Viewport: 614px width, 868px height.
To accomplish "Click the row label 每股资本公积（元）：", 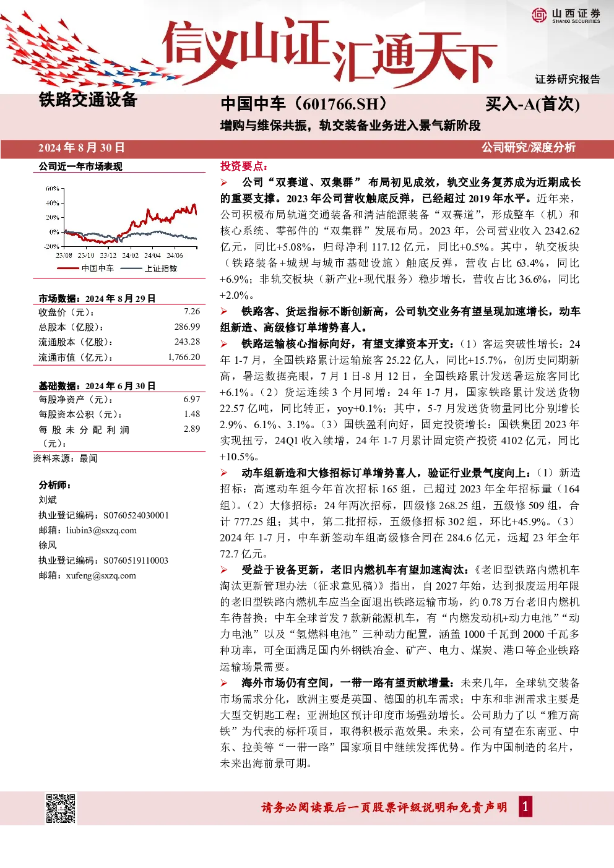I will click(x=80, y=415).
